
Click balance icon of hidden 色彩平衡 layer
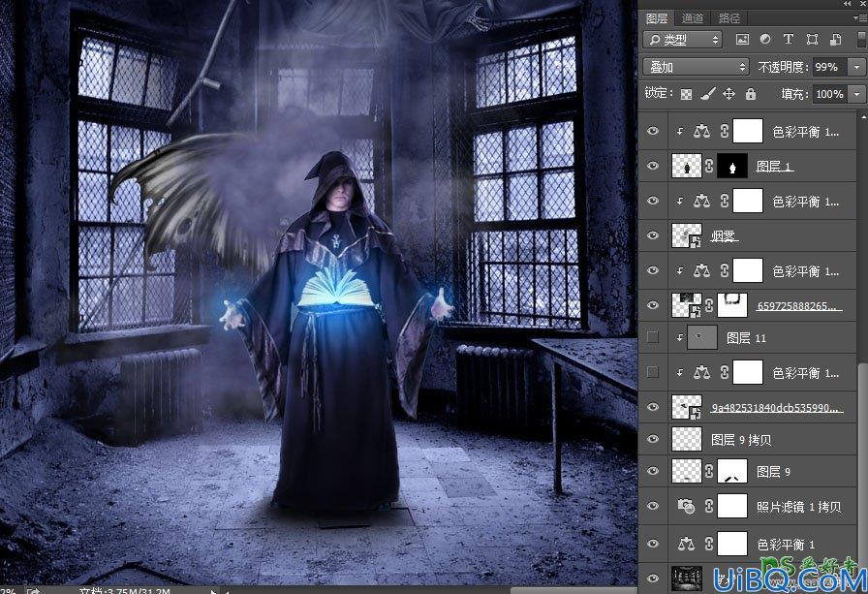tap(701, 372)
